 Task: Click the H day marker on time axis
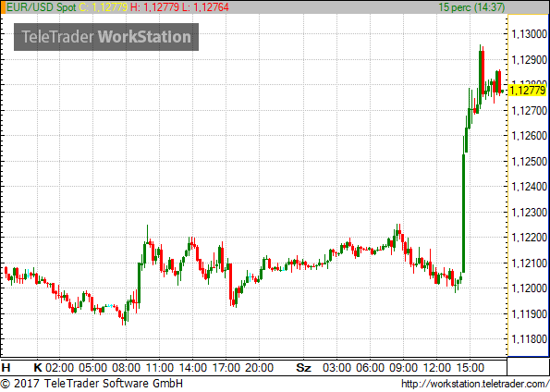[6, 368]
